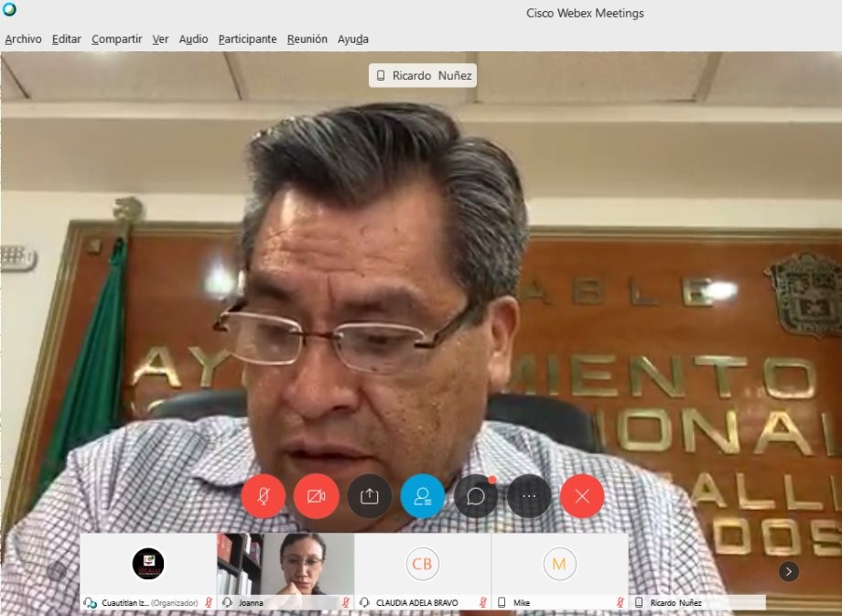Open the chat bubble button
842x616 pixels.
tap(476, 496)
